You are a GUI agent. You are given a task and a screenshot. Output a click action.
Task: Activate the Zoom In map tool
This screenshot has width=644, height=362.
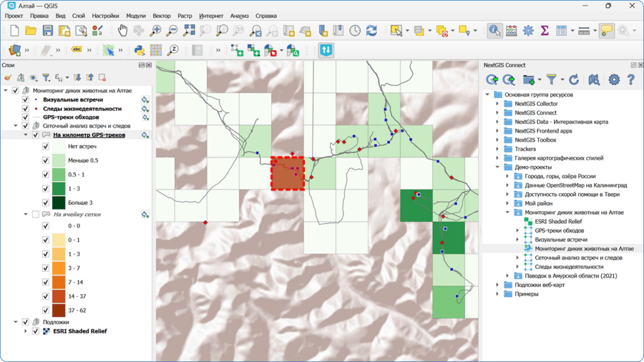[x=157, y=30]
